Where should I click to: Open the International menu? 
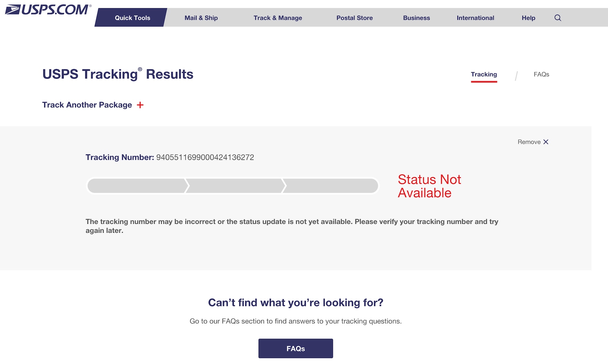tap(475, 18)
